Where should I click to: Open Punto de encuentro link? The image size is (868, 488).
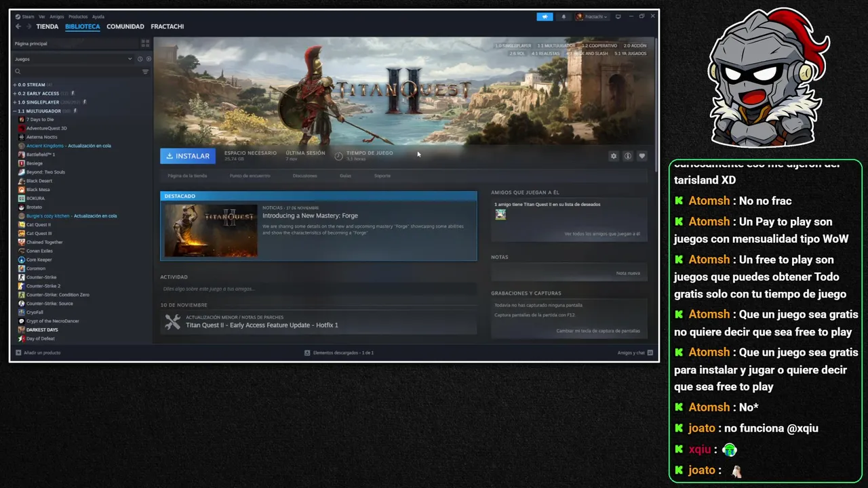[x=250, y=176]
